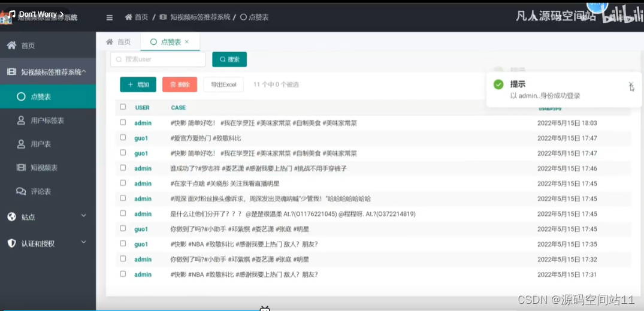Switch to the 首页 tab
Viewport: 644px width, 311px height.
click(118, 41)
